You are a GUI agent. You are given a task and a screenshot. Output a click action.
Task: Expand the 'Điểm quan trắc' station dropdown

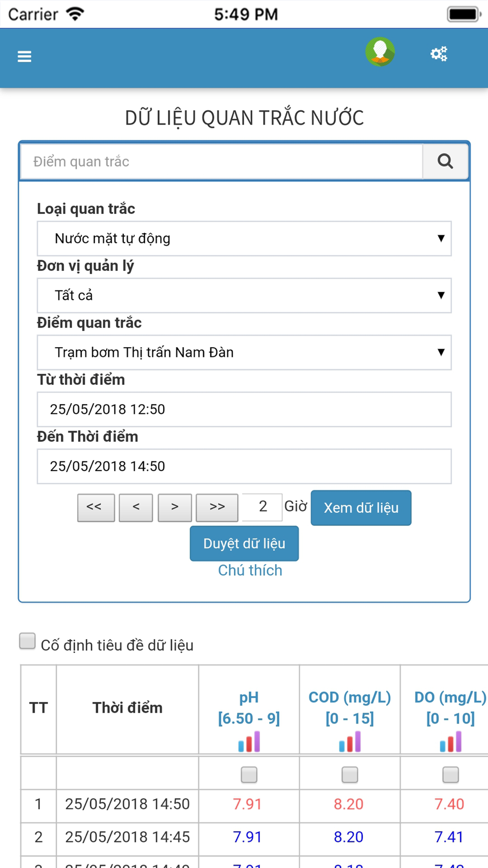244,352
